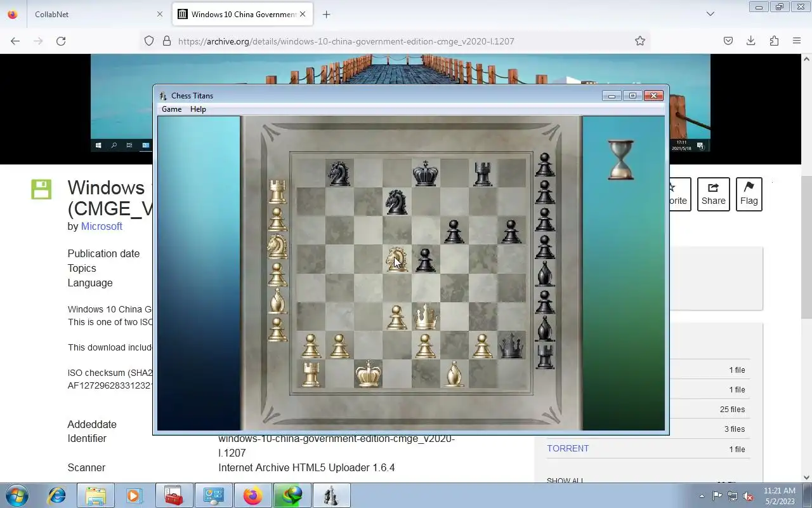Select the white bishop on f1

tap(454, 374)
